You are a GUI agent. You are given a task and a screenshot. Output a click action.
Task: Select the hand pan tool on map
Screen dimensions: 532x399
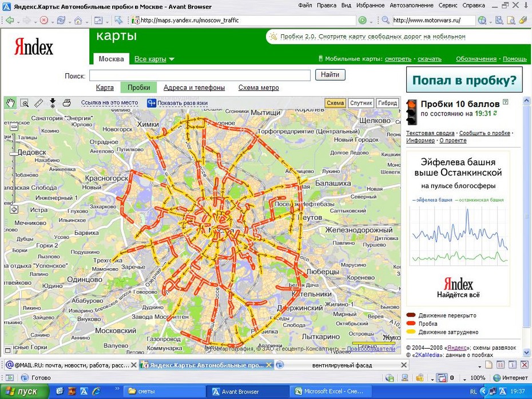pos(10,103)
